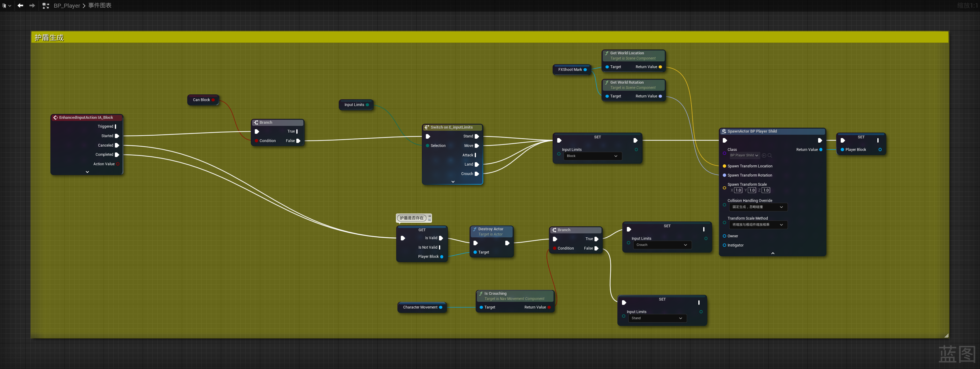This screenshot has width=980, height=369.
Task: Click the use-selected-asset arrow beside the Class field
Action: (764, 155)
